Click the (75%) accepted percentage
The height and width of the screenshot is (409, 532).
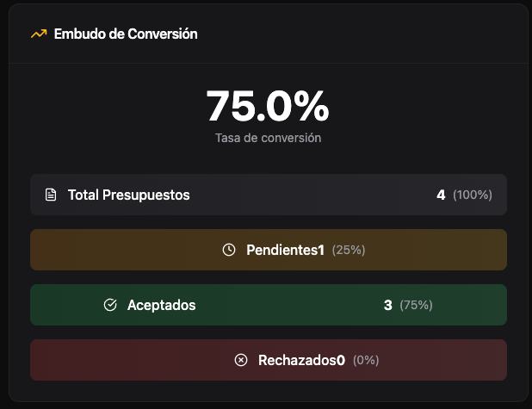(417, 305)
